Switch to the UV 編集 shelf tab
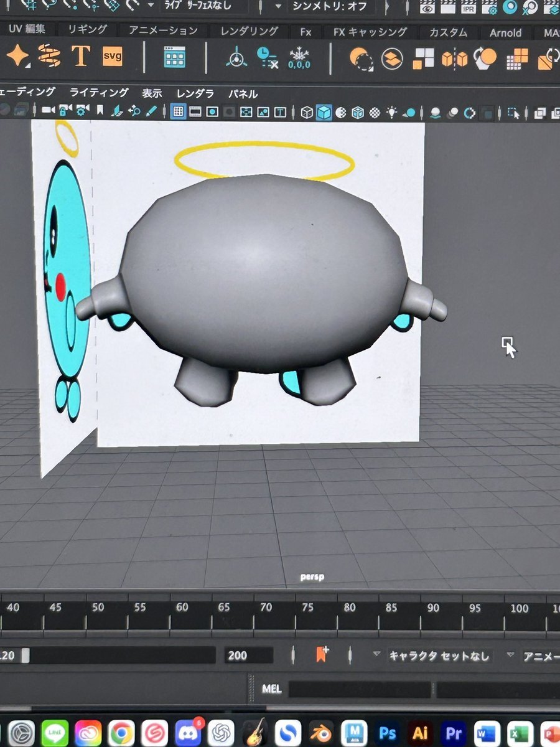 pyautogui.click(x=27, y=29)
